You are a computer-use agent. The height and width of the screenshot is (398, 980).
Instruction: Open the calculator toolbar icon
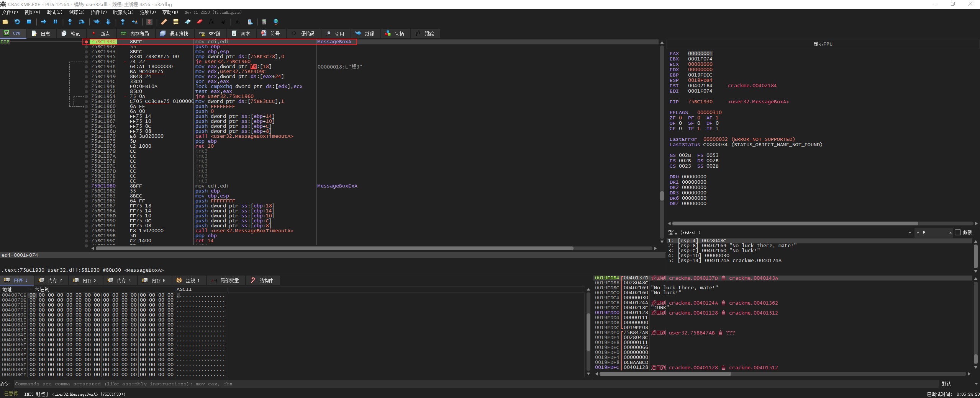(264, 22)
